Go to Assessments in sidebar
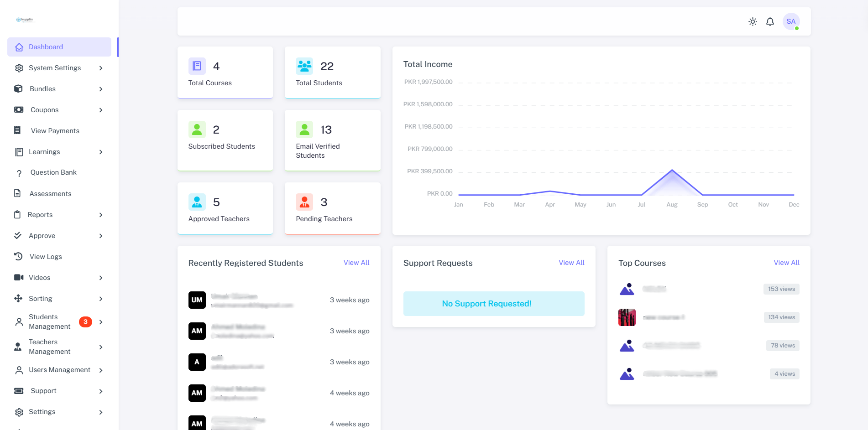 [50, 194]
